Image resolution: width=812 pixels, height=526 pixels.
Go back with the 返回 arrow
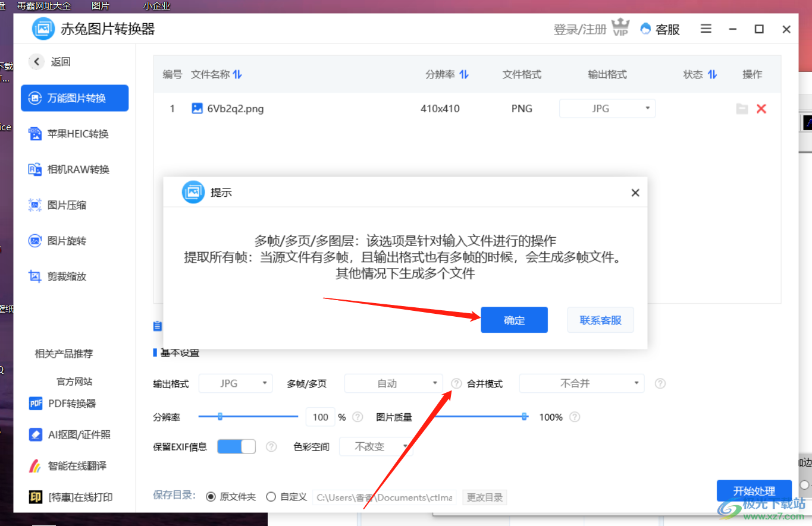(36, 61)
